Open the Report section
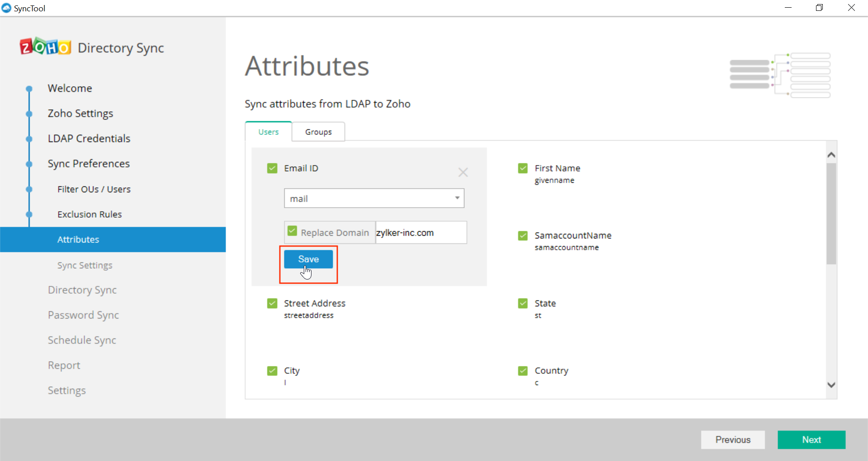This screenshot has width=868, height=461. click(64, 365)
